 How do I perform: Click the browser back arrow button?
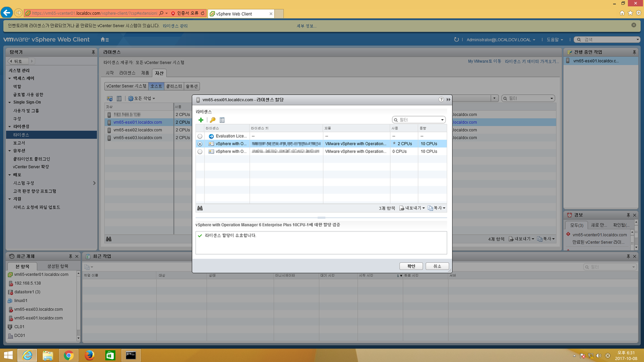(7, 13)
